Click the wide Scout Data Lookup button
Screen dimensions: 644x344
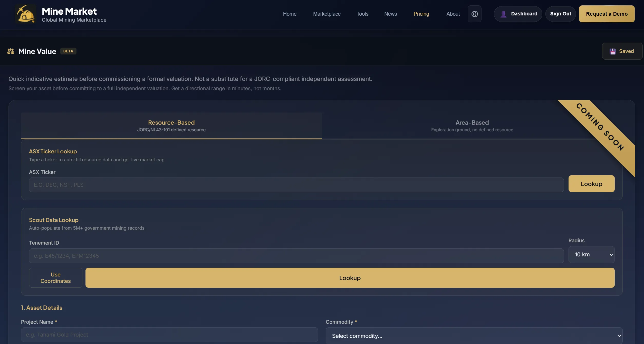350,278
